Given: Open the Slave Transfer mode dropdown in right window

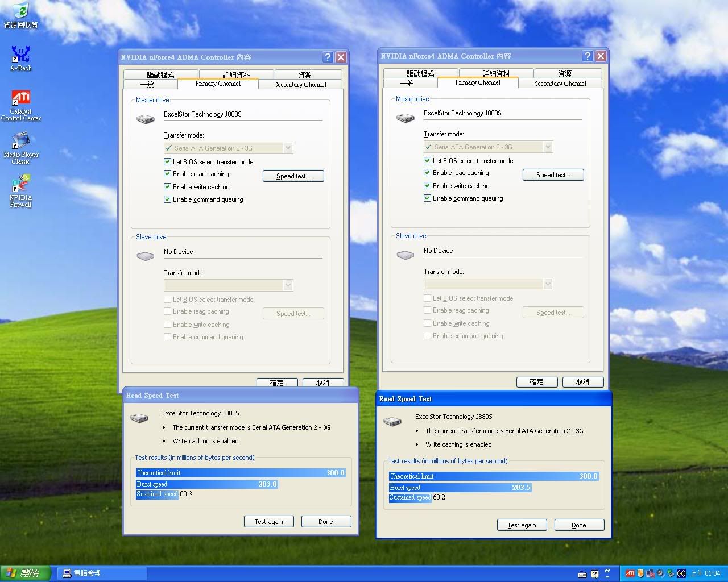Looking at the screenshot, I should click(489, 284).
